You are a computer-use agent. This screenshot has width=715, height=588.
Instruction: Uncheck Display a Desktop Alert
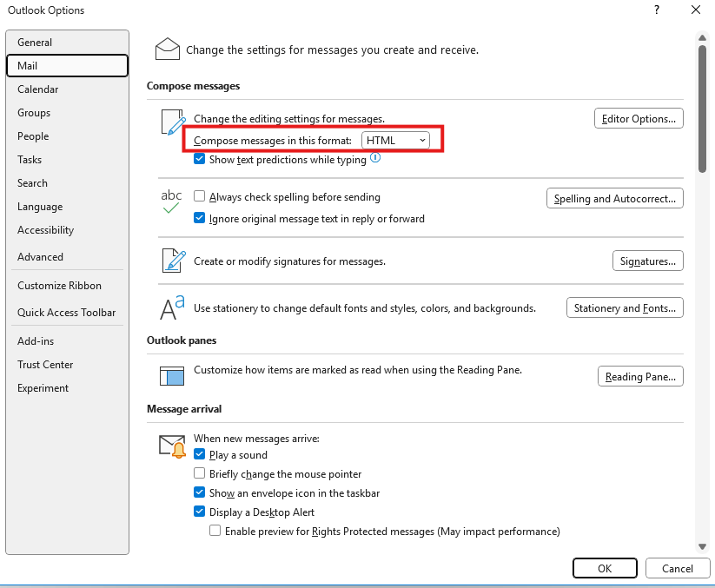(199, 512)
